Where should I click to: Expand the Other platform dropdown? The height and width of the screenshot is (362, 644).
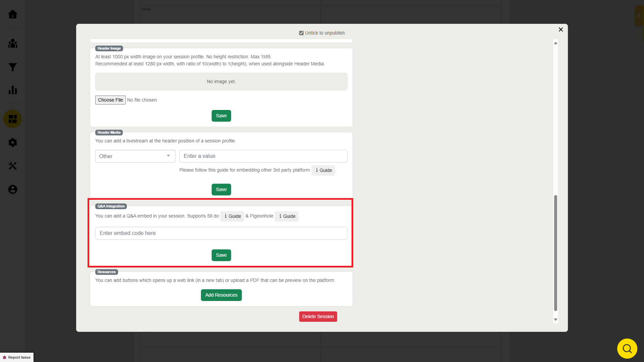click(135, 156)
